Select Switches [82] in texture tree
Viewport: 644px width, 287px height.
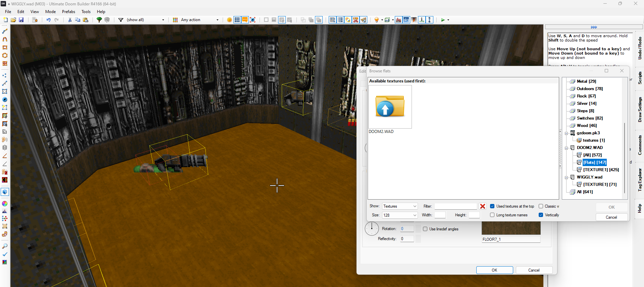click(x=590, y=118)
